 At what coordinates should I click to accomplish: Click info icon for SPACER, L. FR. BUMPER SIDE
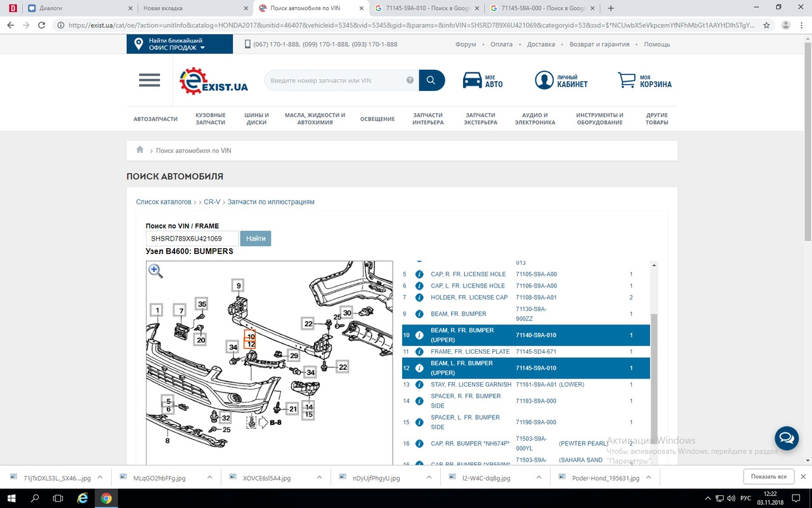point(419,422)
